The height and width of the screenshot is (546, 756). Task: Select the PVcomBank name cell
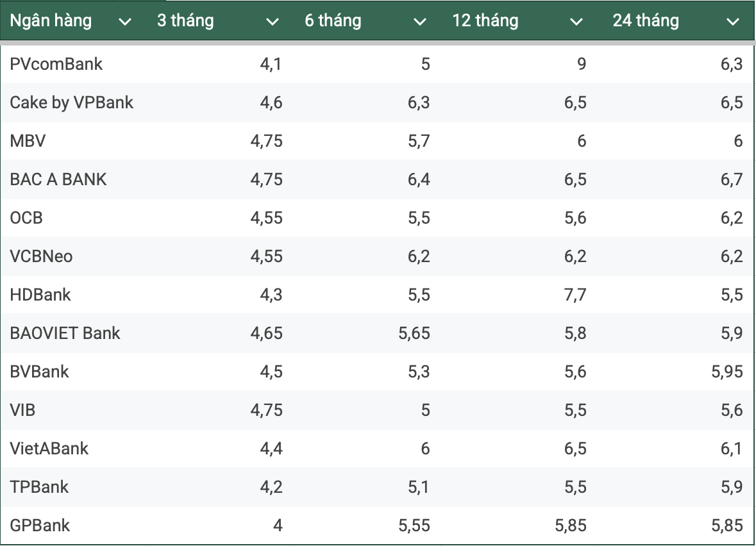[x=56, y=64]
